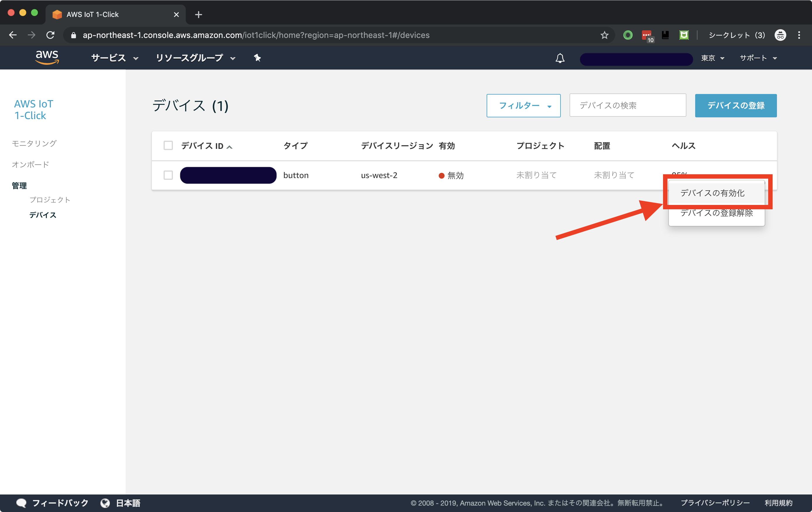This screenshot has height=512, width=812.
Task: Click プロジェクト column header
Action: pos(540,146)
